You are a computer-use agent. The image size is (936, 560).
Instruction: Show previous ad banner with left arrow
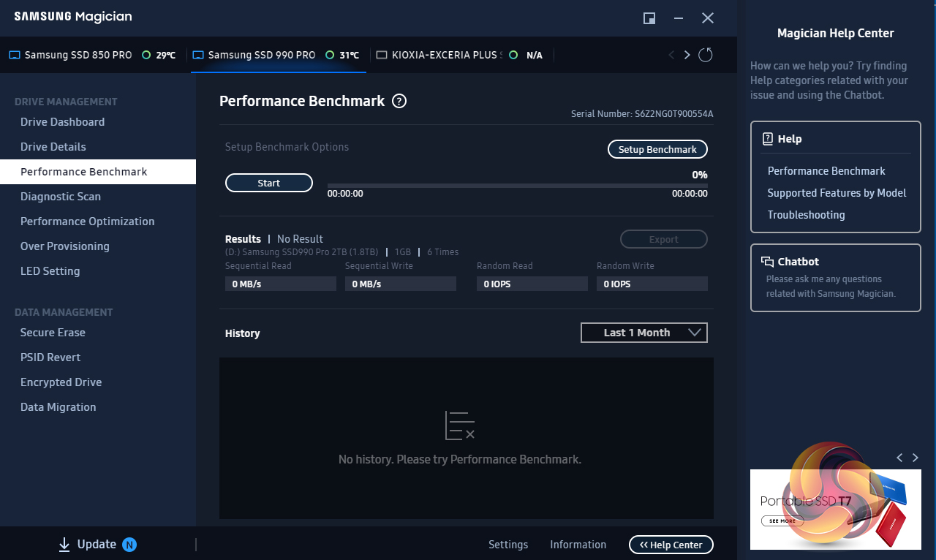[x=899, y=458]
